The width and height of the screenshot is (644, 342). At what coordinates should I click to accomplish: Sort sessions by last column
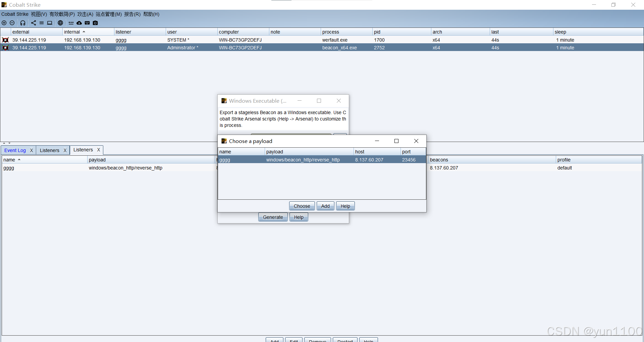[x=521, y=32]
